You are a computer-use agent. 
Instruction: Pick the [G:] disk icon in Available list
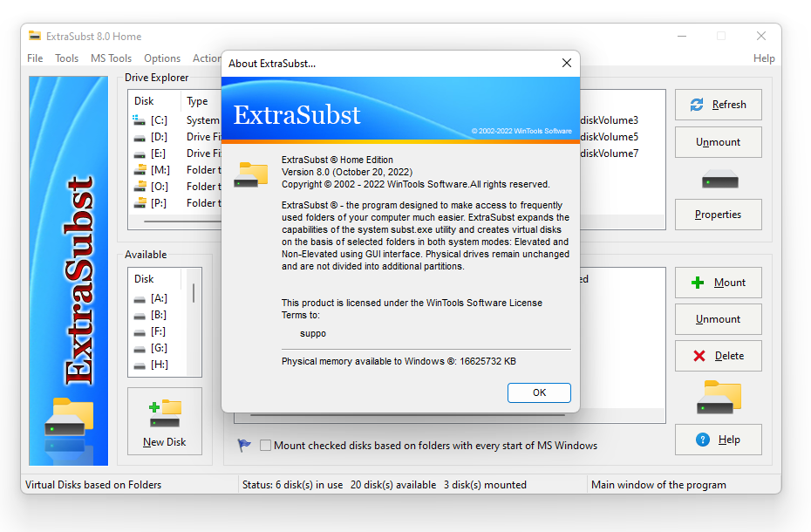[140, 348]
